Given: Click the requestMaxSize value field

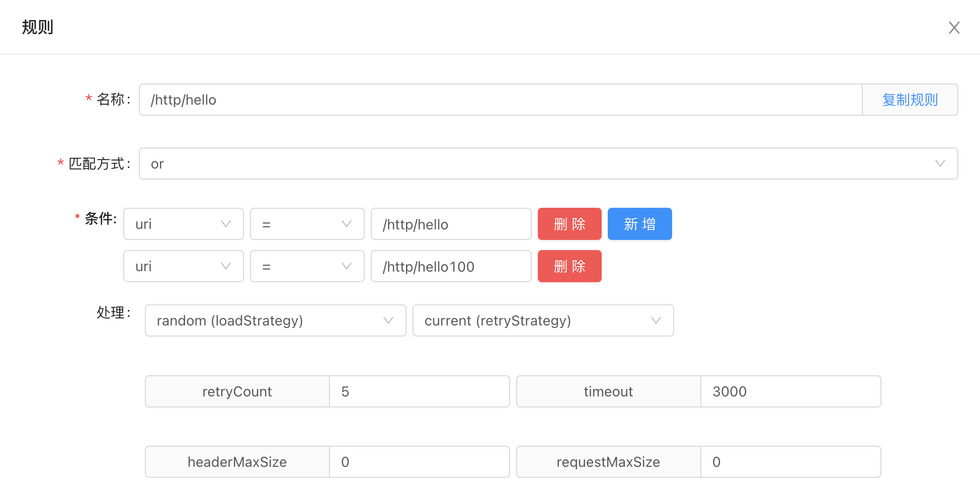Looking at the screenshot, I should pos(791,462).
